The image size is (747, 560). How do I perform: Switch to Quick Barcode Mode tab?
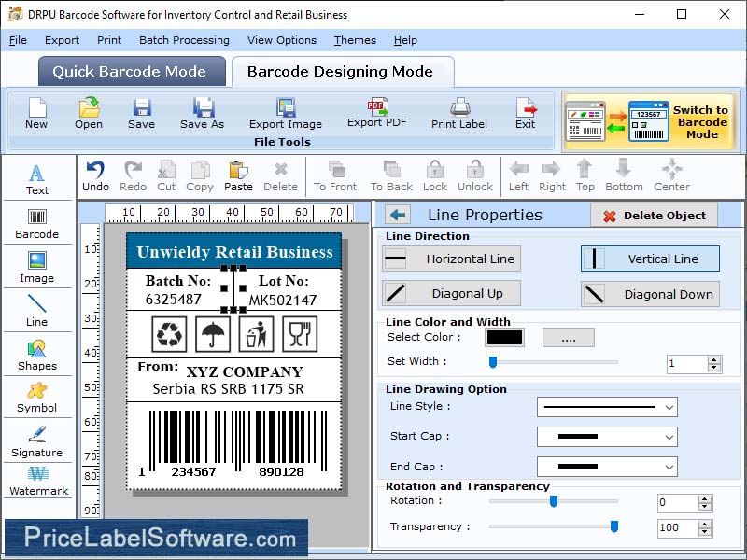(131, 71)
